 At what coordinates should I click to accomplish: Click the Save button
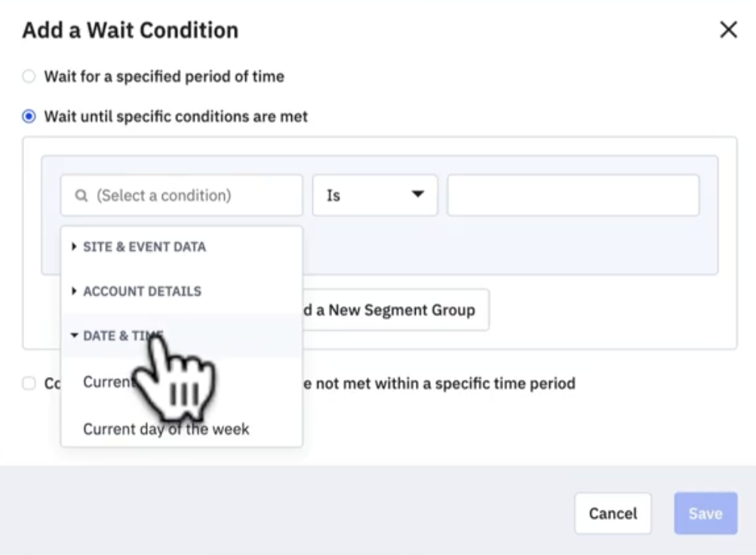(x=705, y=514)
